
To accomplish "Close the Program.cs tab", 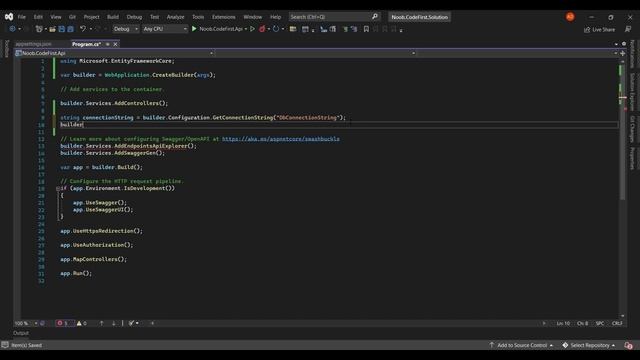I will click(x=116, y=44).
